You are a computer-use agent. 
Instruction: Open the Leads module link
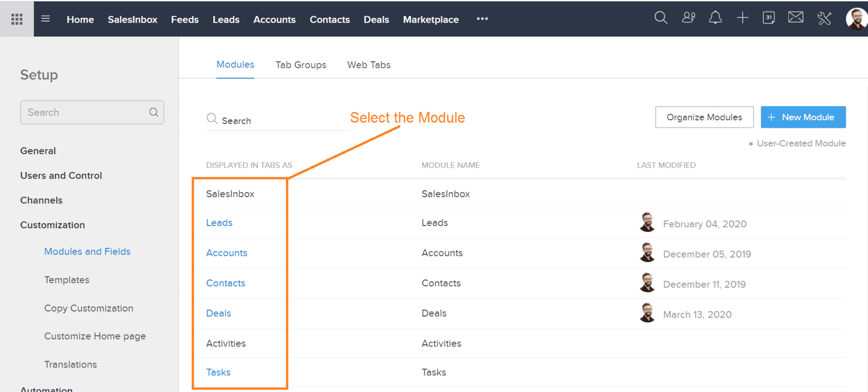219,223
